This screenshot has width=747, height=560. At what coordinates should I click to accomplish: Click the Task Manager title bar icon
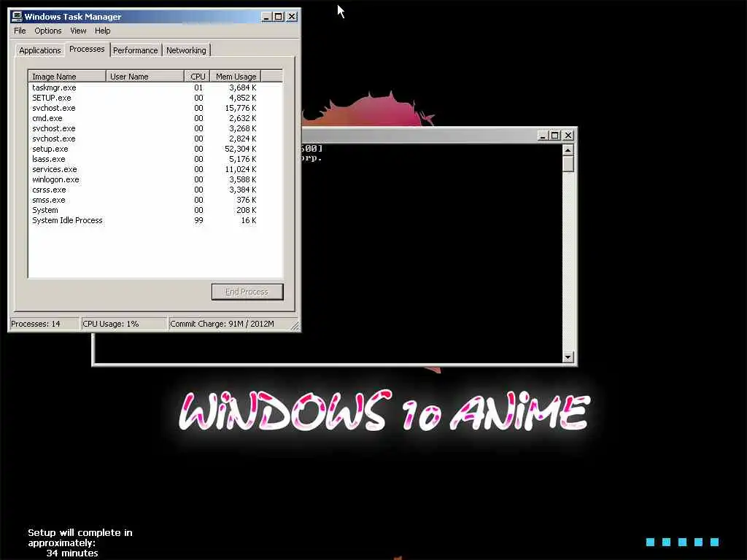pos(17,17)
